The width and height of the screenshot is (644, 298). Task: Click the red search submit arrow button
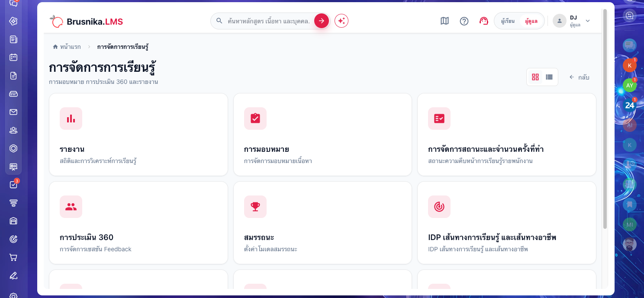321,21
